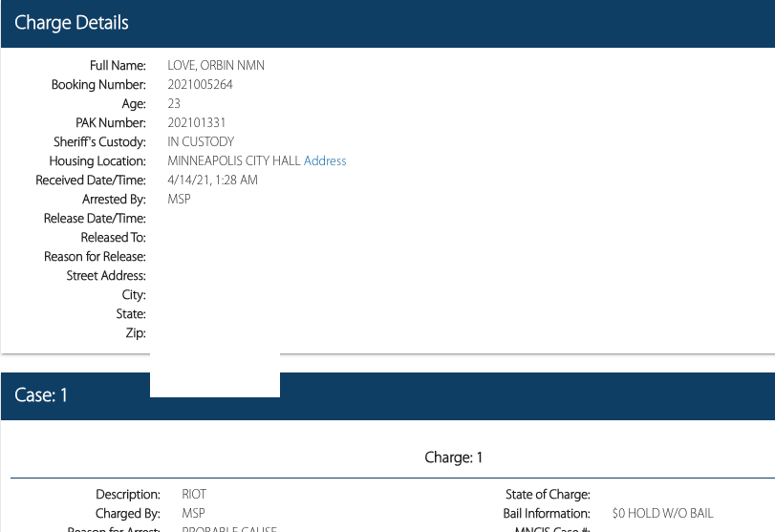Click the Age value 23
The width and height of the screenshot is (775, 532).
point(174,104)
